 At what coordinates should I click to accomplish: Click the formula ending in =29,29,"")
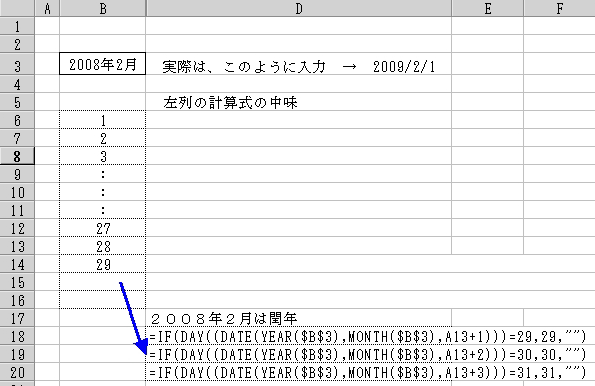click(x=368, y=336)
